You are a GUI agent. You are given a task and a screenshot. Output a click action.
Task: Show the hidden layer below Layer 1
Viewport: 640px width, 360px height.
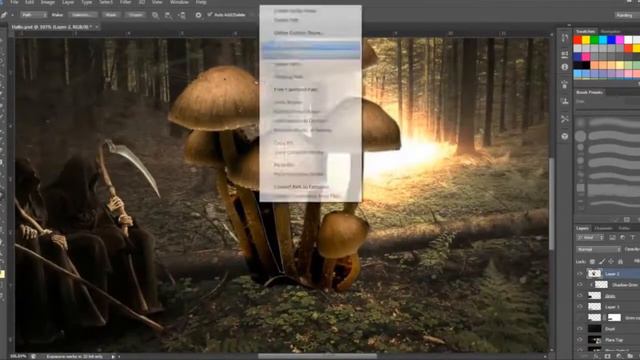(580, 318)
